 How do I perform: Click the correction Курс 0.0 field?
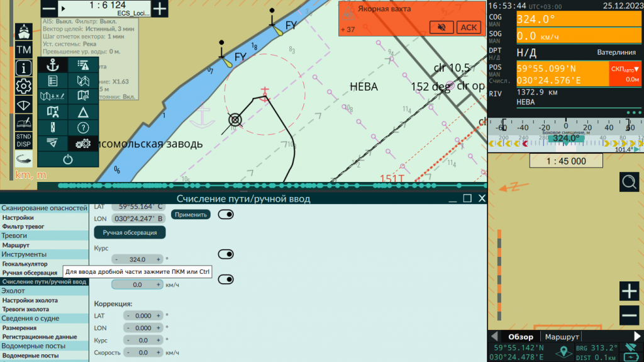click(x=143, y=341)
